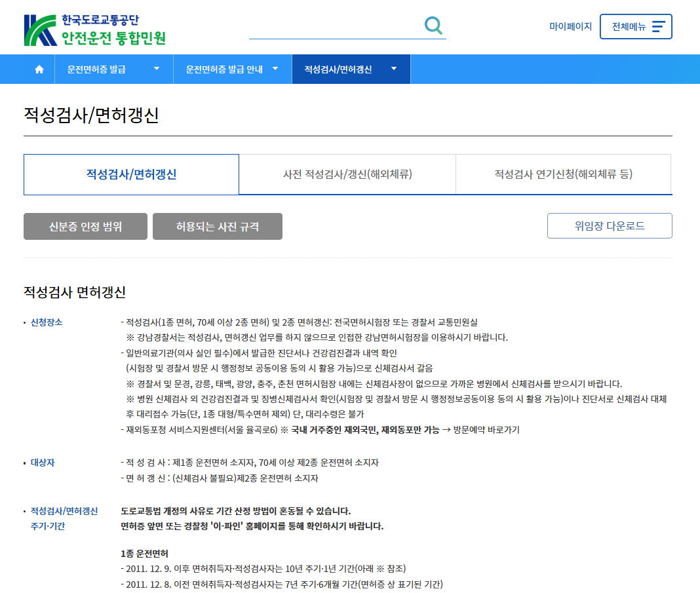Screen dimensions: 700x593
Task: Expand the 운전면허증 발급 안내 dropdown arrow
Action: [276, 69]
